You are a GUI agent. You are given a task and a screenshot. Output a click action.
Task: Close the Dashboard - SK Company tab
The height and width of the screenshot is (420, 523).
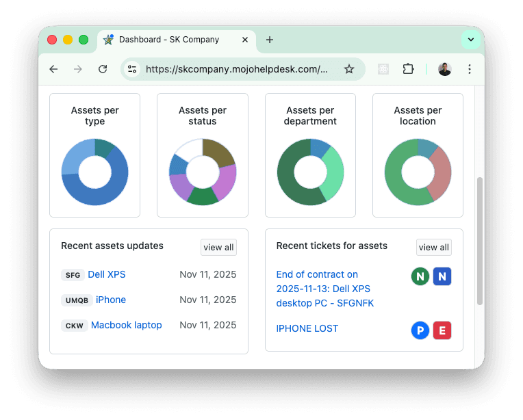[245, 40]
